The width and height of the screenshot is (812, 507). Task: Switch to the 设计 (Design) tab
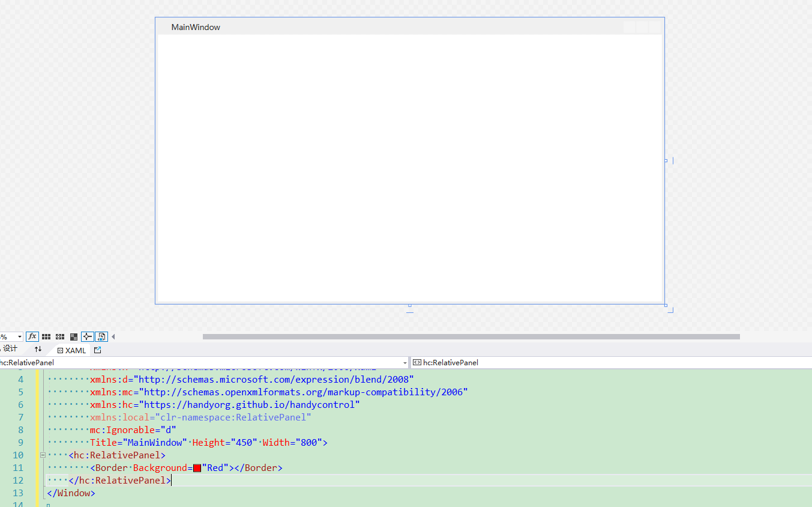10,349
